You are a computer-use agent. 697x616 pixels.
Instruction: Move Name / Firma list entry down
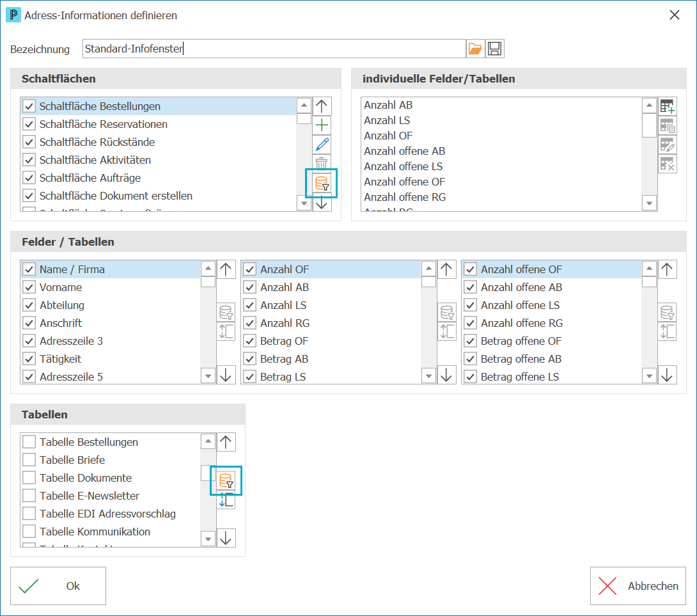(x=226, y=374)
